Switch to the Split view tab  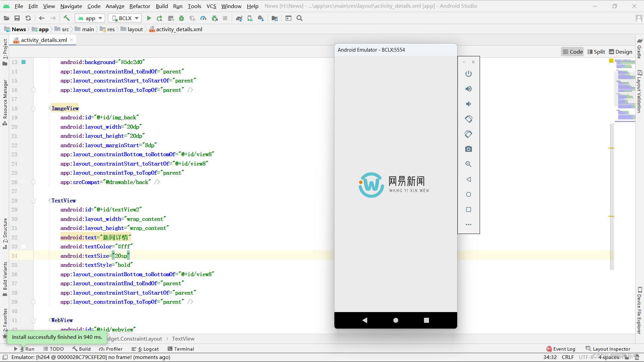[597, 52]
